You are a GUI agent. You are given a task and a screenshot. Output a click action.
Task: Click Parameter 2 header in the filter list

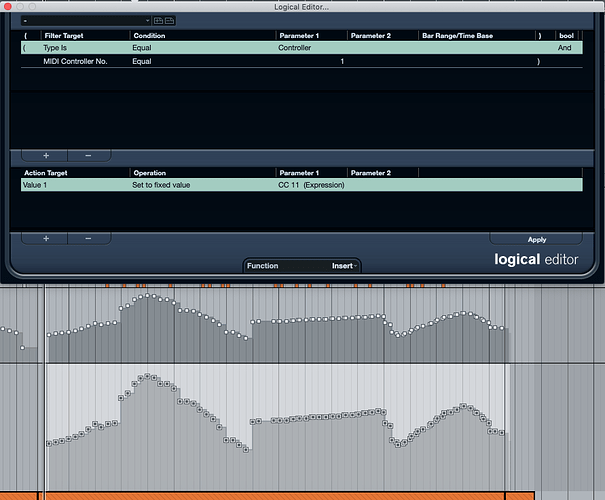370,35
